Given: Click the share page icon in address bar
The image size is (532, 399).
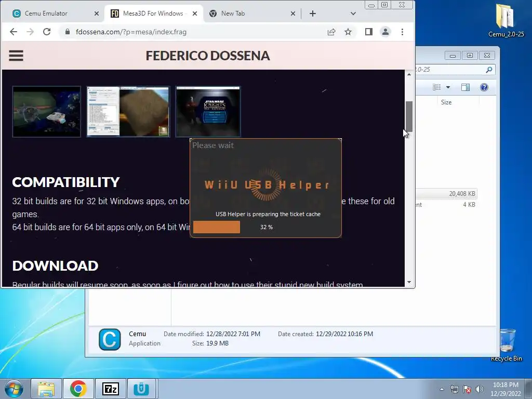Looking at the screenshot, I should (x=331, y=32).
